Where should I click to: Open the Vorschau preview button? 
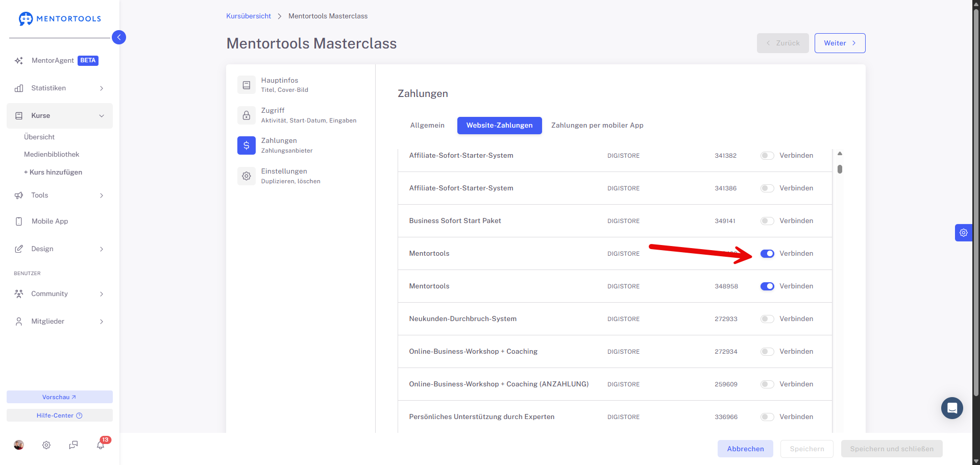[x=60, y=397]
